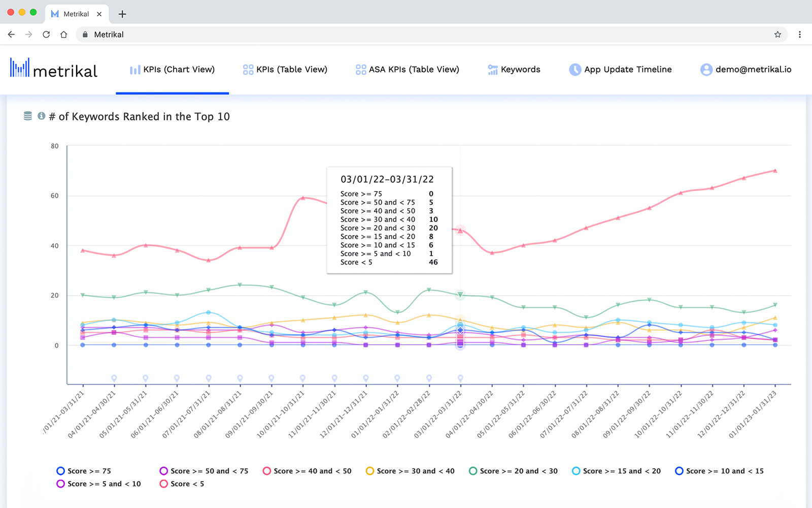This screenshot has height=508, width=812.
Task: Click the app update pin above 04/01/21-04/30/21
Action: 114,378
